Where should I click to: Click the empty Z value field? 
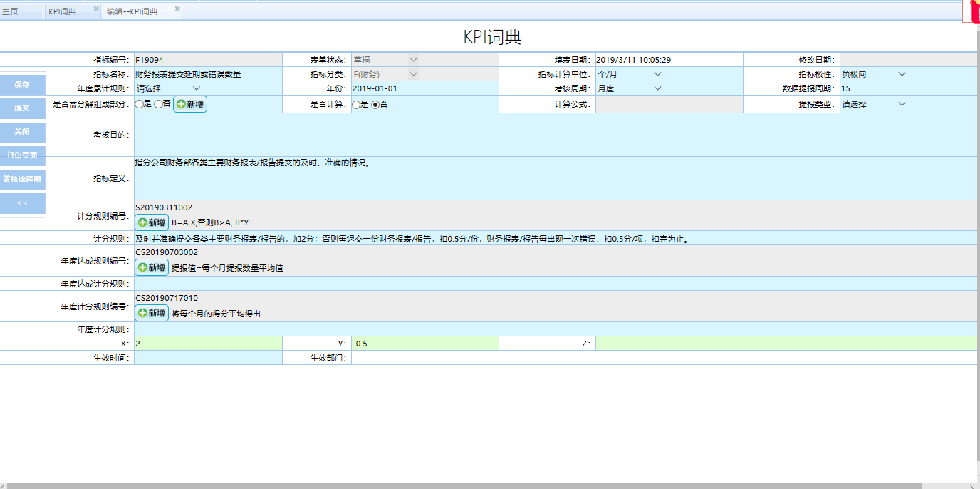pos(786,344)
